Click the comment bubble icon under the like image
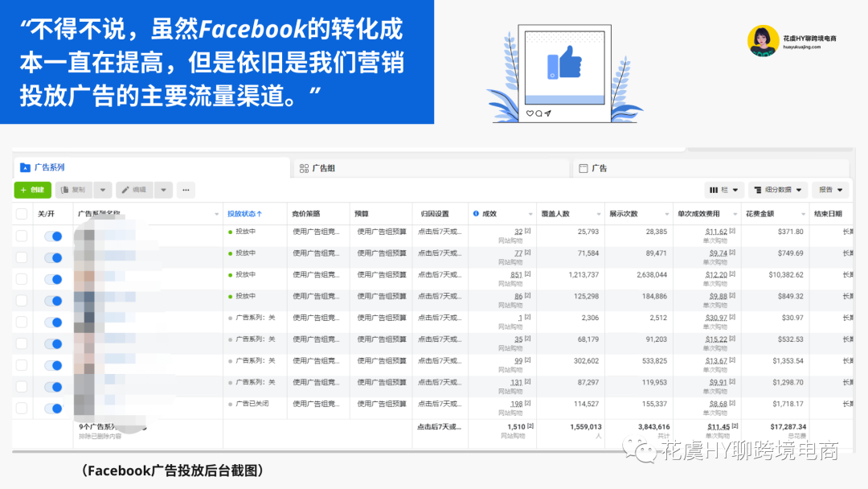The image size is (868, 489). click(x=538, y=113)
